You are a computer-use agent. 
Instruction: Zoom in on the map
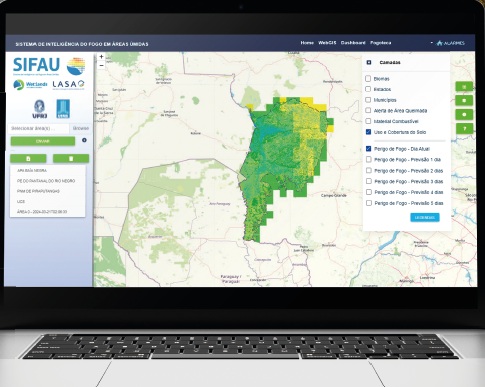[101, 57]
